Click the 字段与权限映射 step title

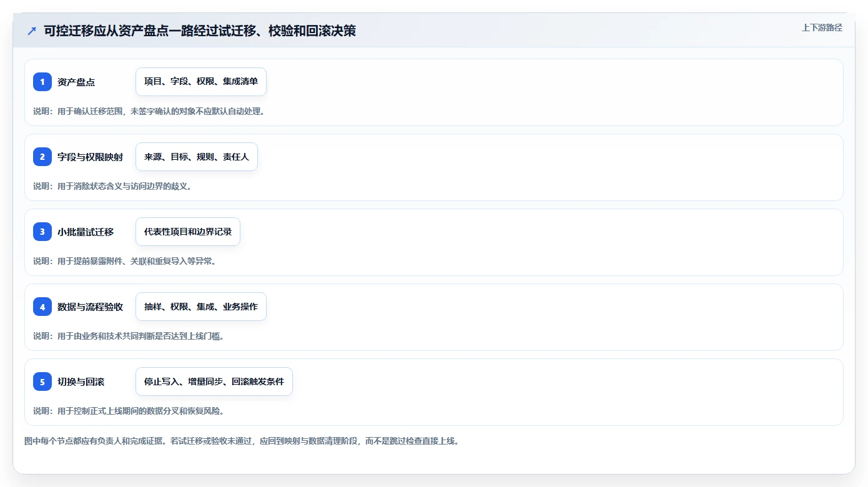(90, 157)
